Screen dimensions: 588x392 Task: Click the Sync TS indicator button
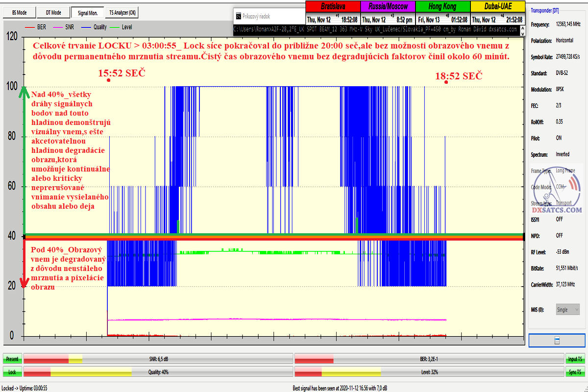tap(575, 372)
